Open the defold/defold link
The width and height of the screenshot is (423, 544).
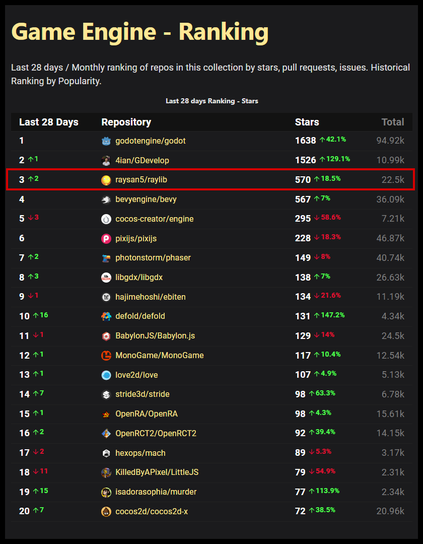tap(140, 316)
